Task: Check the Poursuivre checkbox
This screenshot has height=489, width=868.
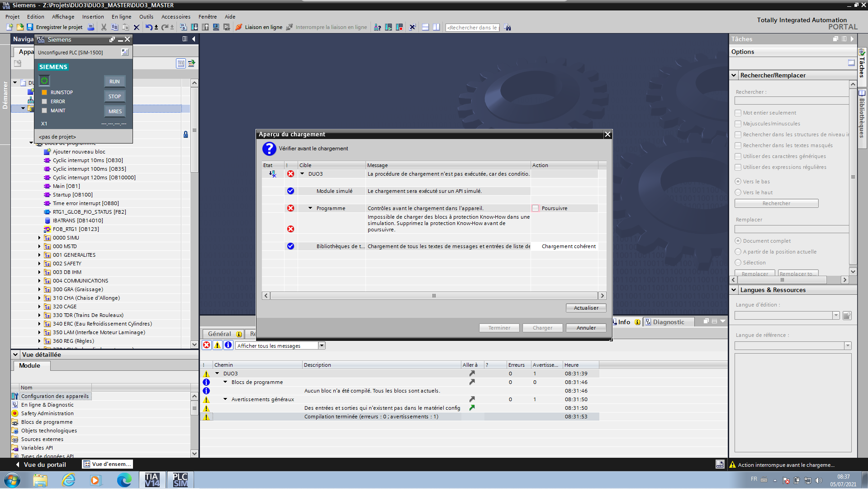Action: coord(536,208)
